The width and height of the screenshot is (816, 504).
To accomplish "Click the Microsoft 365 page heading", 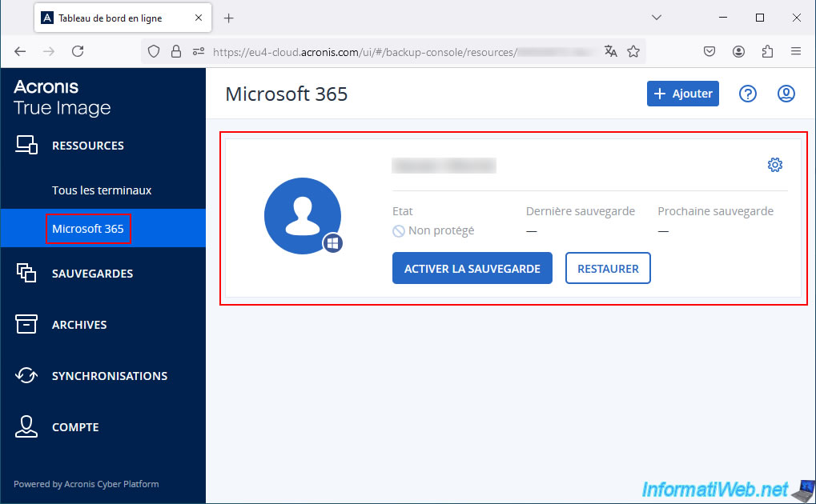I will pos(286,94).
